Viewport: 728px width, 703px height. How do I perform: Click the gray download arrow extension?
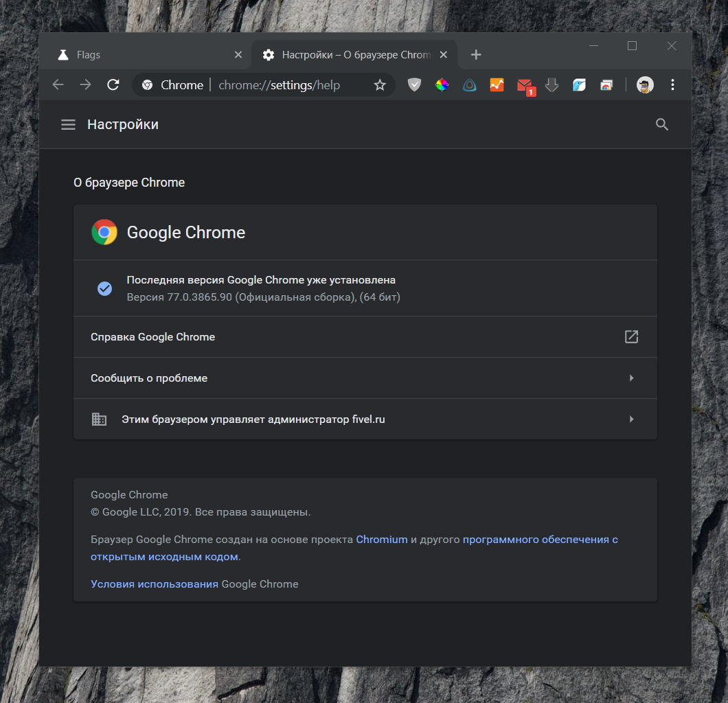pos(551,85)
